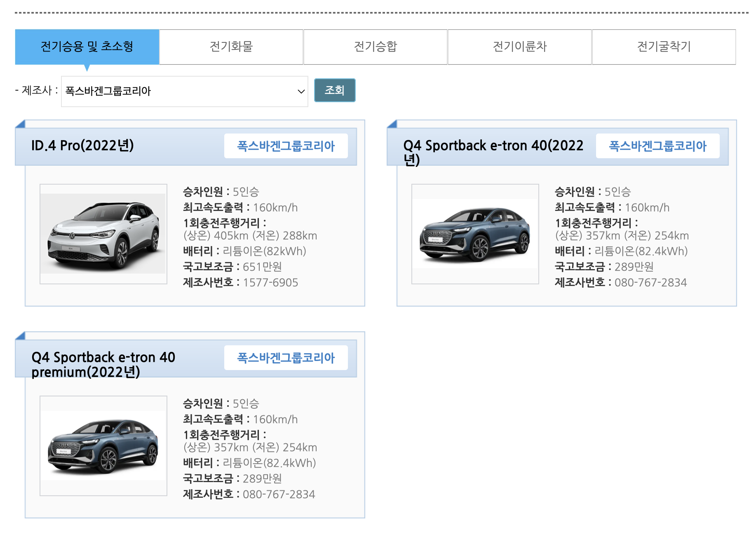Switch to the 전기화물 tab
756x539 pixels.
coord(231,47)
